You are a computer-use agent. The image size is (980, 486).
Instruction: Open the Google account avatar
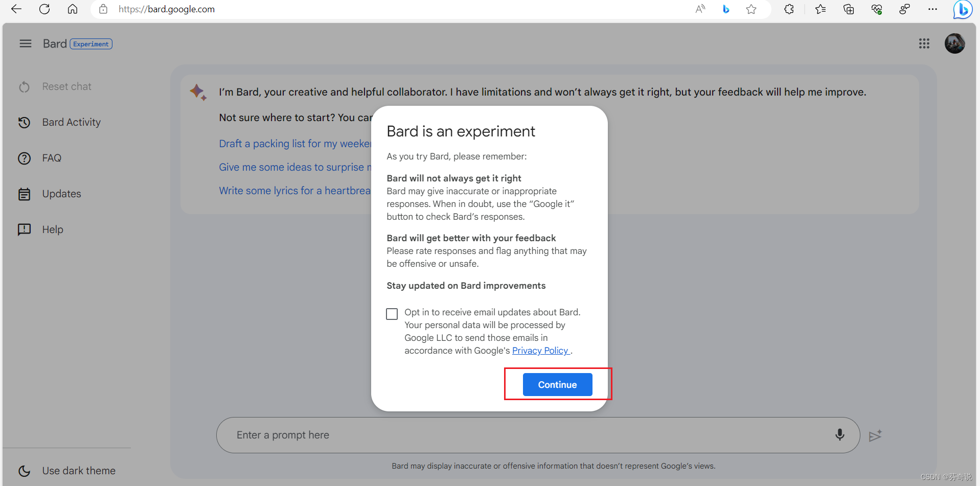(954, 44)
